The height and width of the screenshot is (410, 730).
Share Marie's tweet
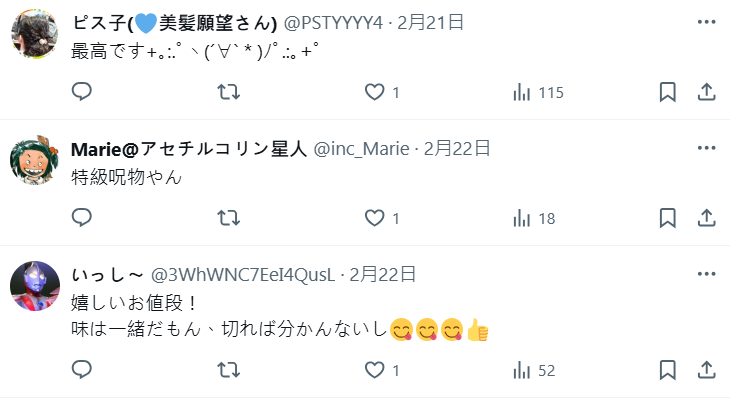click(706, 218)
